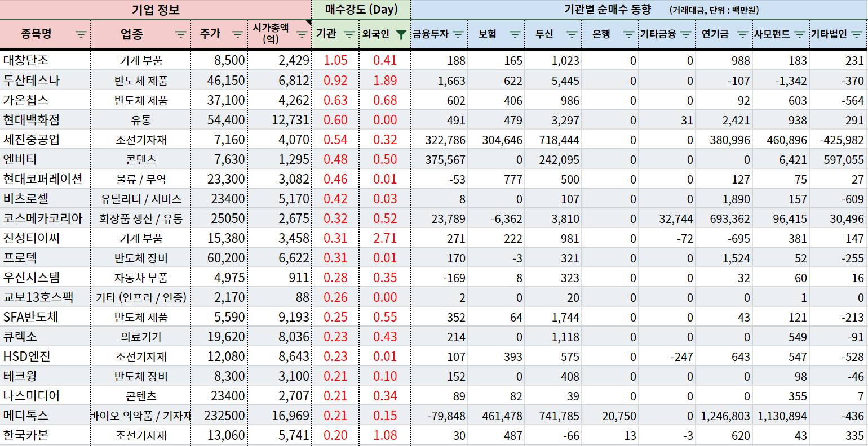Viewport: 868px width, 446px height.
Task: Select the 304,646 보험 cell
Action: pyautogui.click(x=497, y=139)
